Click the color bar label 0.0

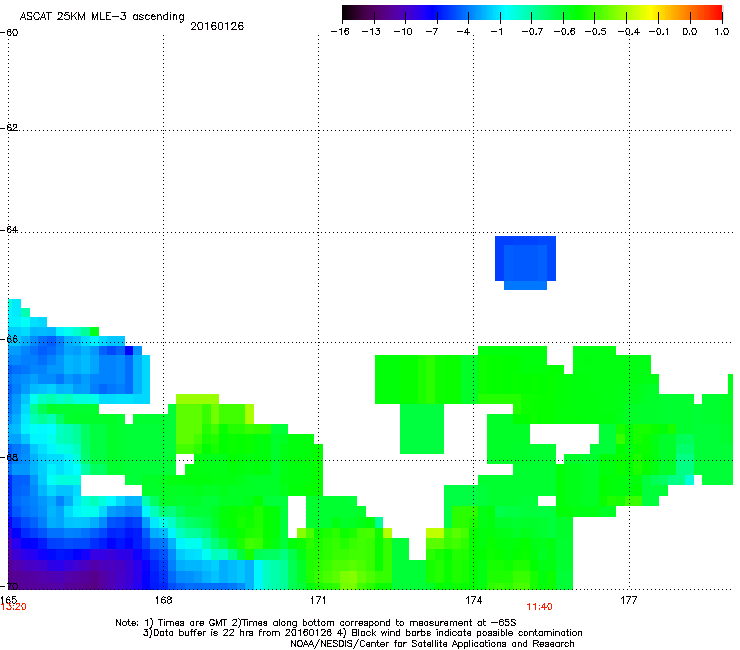tap(690, 32)
